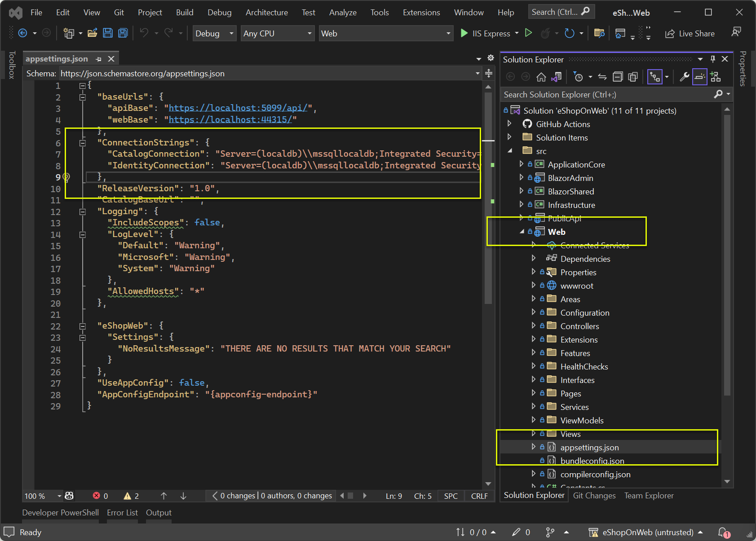Click the top Search (Ctrl+Q) box
756x541 pixels.
(561, 12)
